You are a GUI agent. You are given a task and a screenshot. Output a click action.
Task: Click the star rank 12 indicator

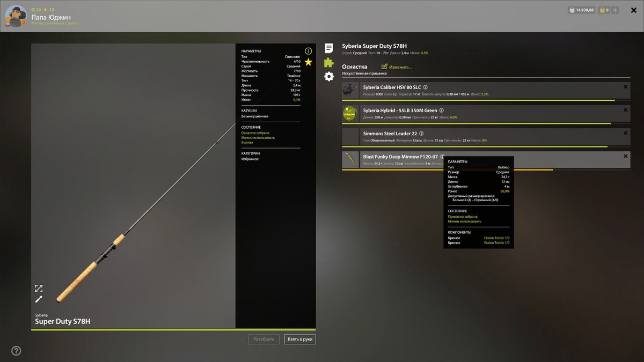pos(49,10)
